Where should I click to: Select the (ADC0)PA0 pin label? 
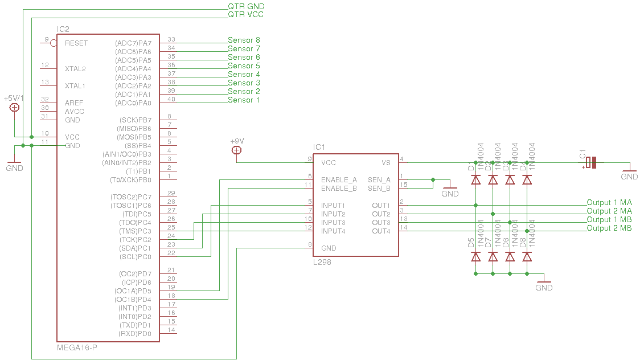pyautogui.click(x=133, y=103)
